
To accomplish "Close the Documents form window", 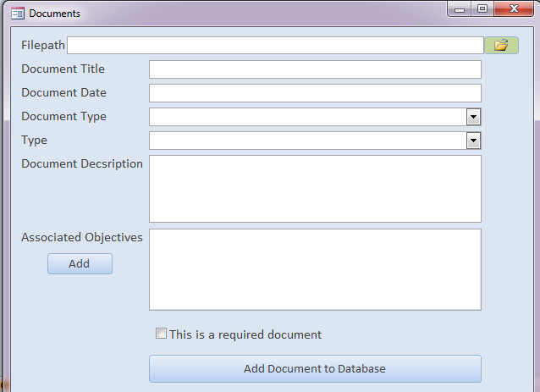I will (513, 10).
